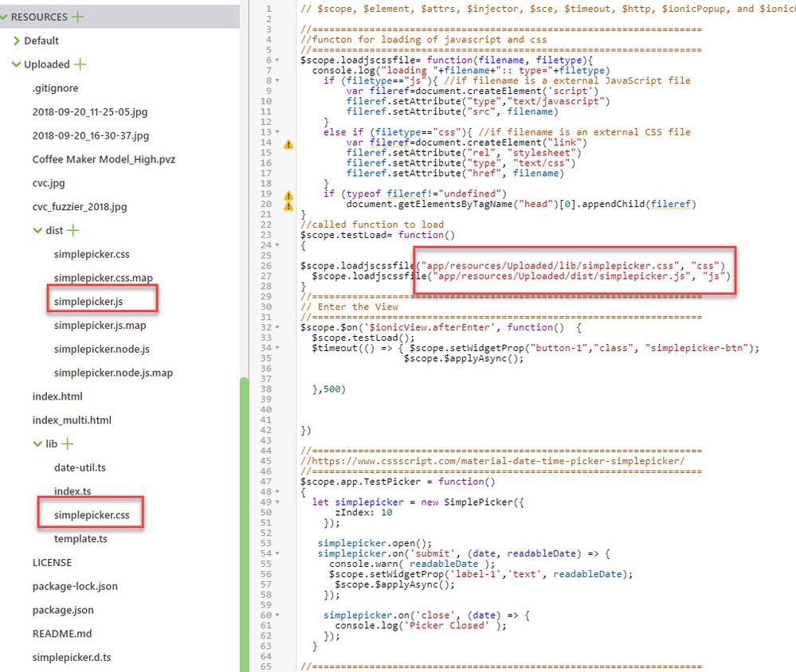Click the warning icon on line 20

point(289,205)
